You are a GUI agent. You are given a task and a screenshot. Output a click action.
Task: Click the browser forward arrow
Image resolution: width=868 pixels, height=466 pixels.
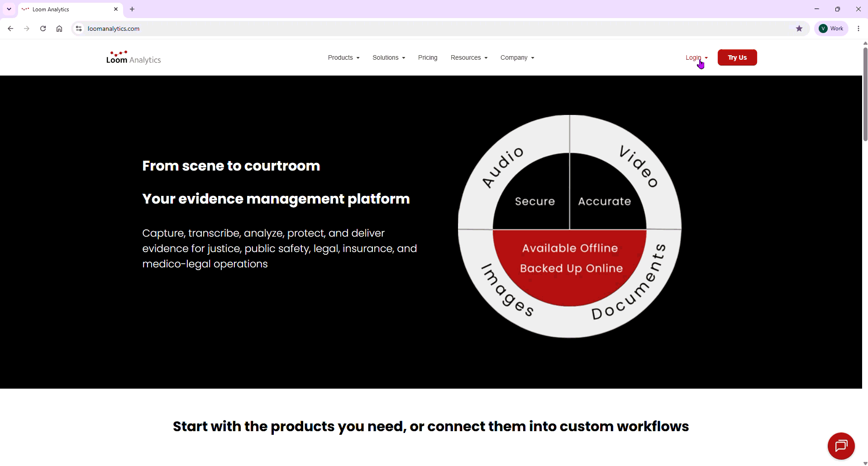coord(27,29)
